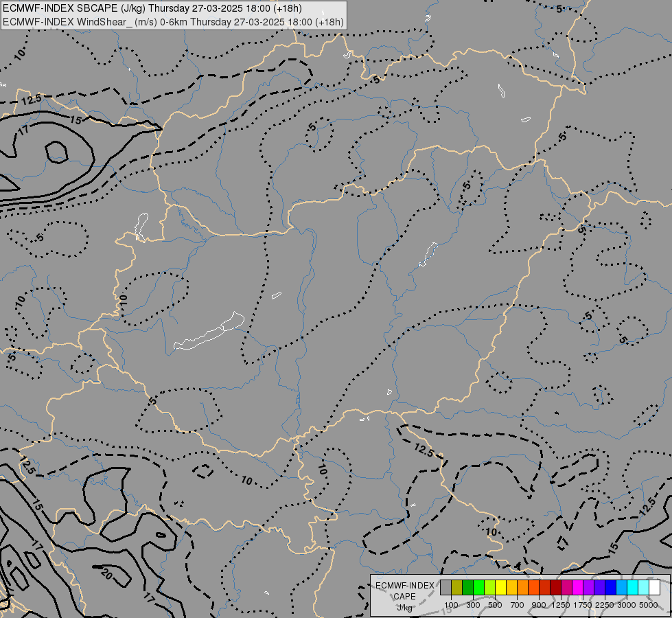Click the WindShear 0-6km title line

click(173, 22)
